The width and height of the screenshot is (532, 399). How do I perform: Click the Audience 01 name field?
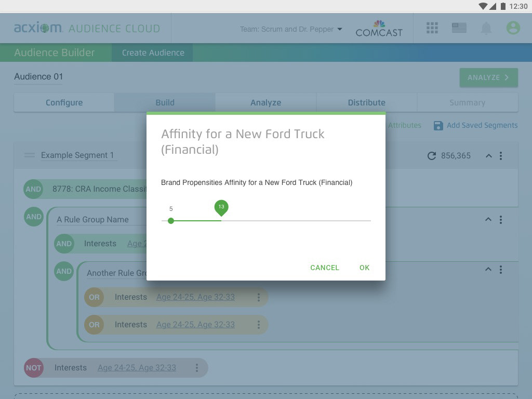pyautogui.click(x=38, y=77)
